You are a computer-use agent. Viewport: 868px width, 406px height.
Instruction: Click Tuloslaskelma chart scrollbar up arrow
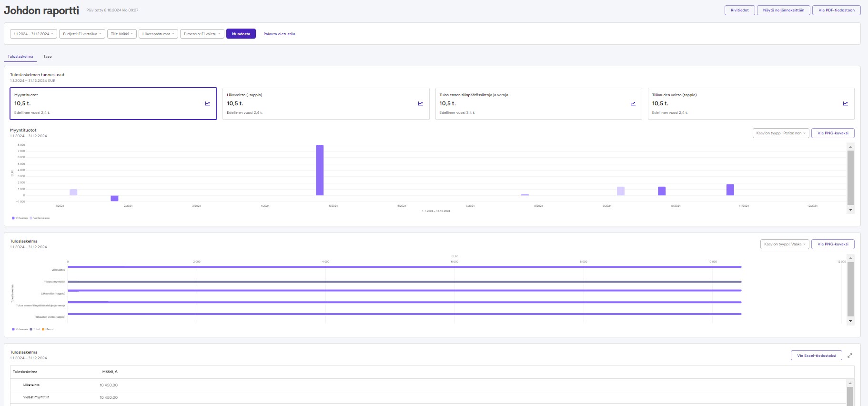pyautogui.click(x=850, y=258)
